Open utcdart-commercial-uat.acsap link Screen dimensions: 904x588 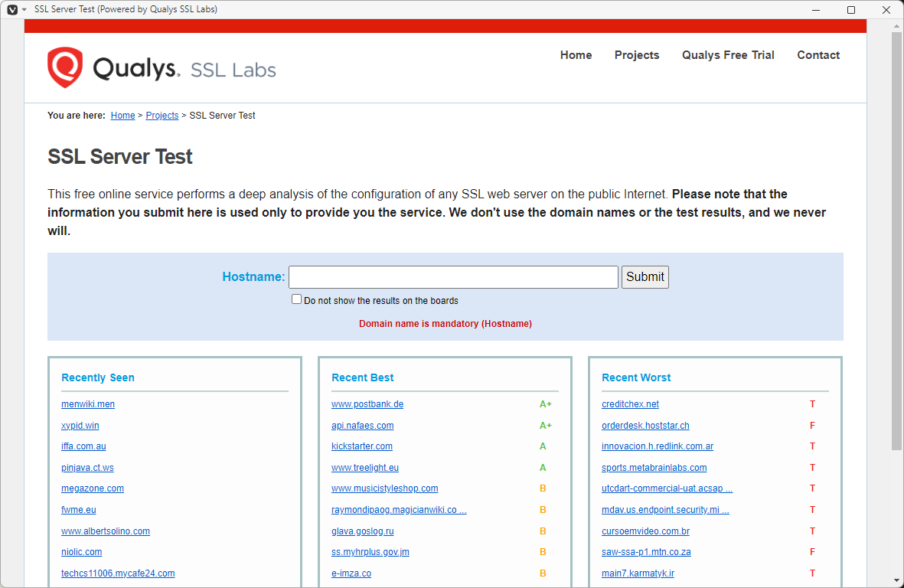667,488
